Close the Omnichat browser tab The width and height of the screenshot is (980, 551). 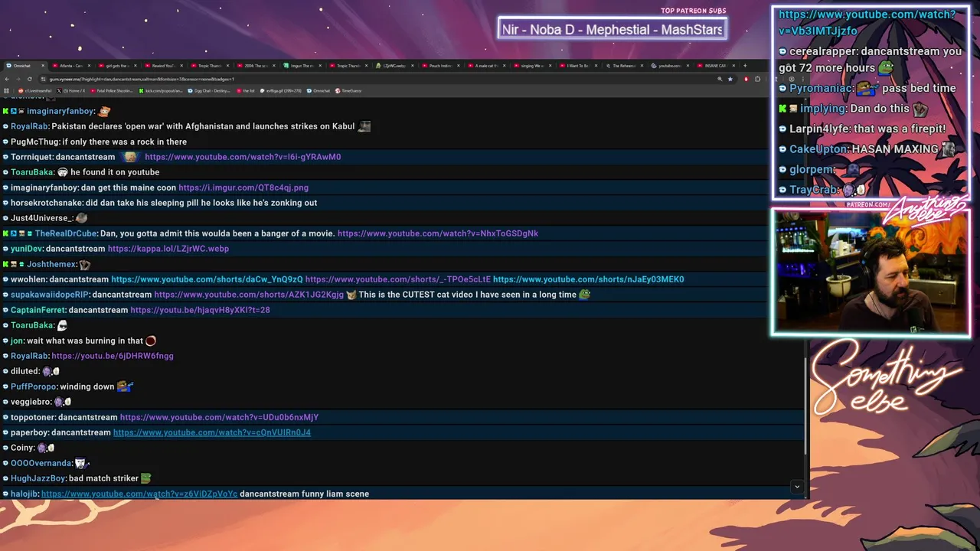coord(43,66)
